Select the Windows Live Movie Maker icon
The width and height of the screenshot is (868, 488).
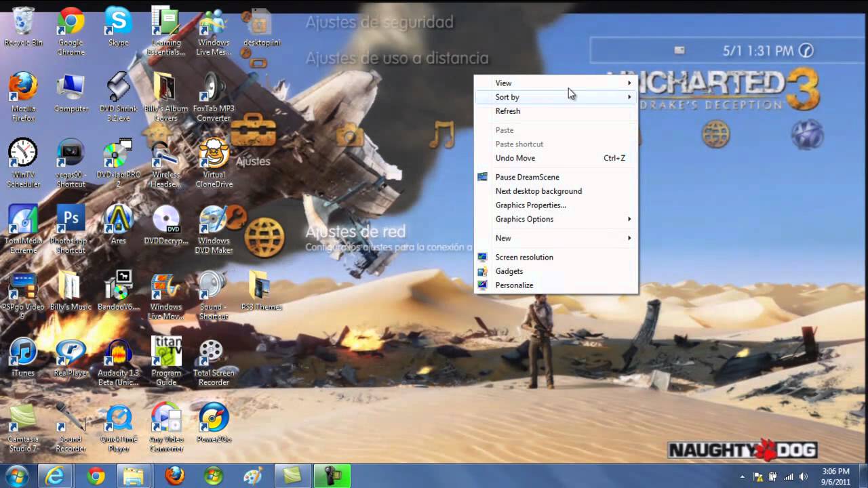[166, 296]
